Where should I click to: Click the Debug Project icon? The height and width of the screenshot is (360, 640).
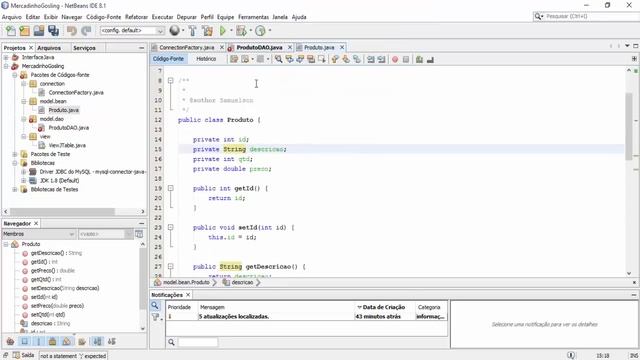coord(241,31)
